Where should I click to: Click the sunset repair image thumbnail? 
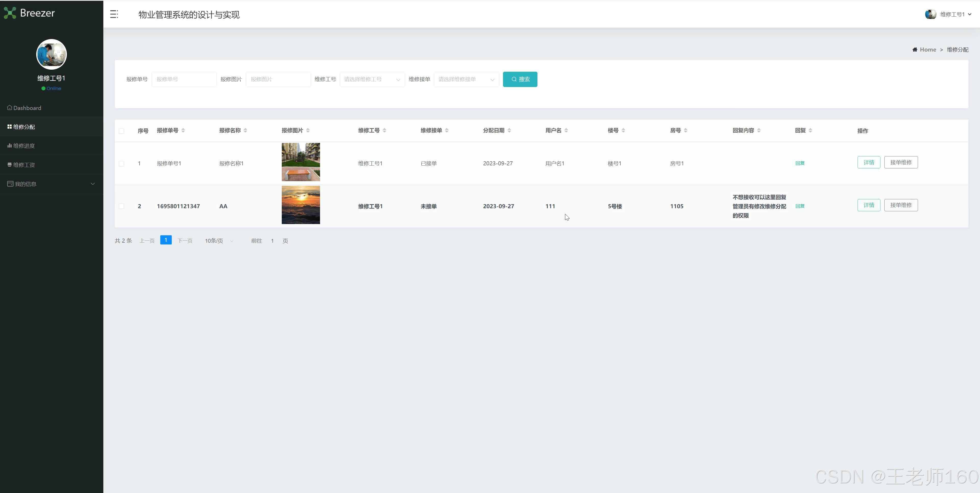301,205
